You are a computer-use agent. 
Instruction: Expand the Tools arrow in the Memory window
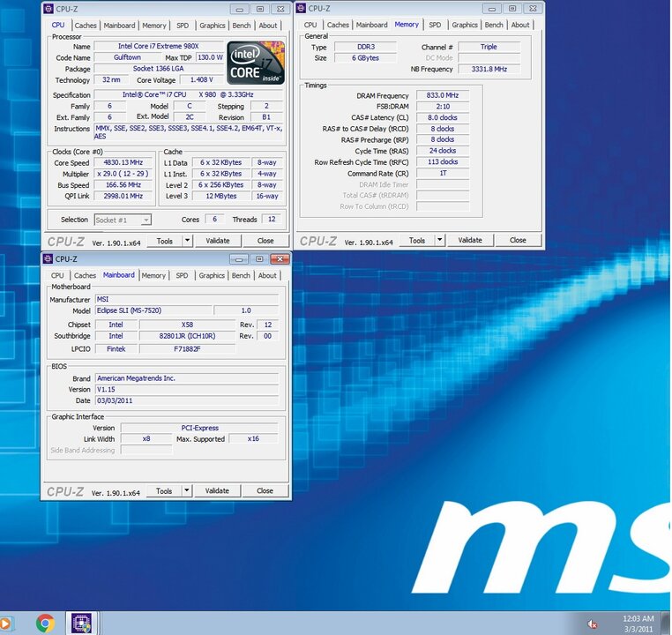pos(440,240)
